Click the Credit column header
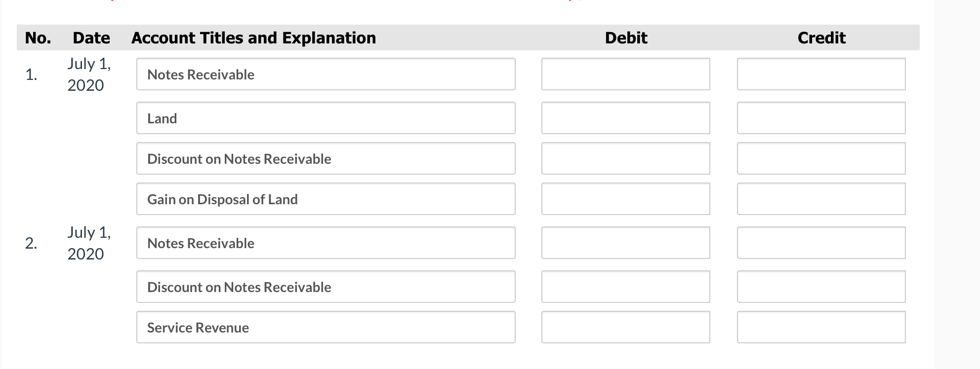 pyautogui.click(x=821, y=37)
